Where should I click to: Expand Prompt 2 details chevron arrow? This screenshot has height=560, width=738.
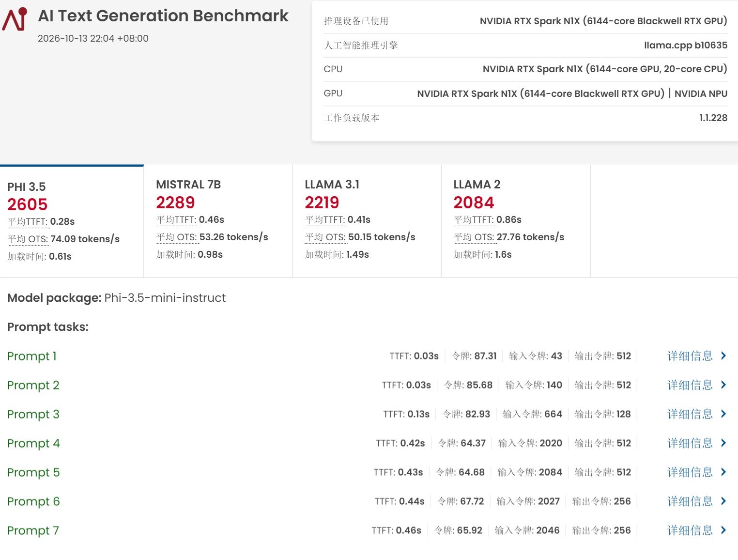(x=723, y=385)
